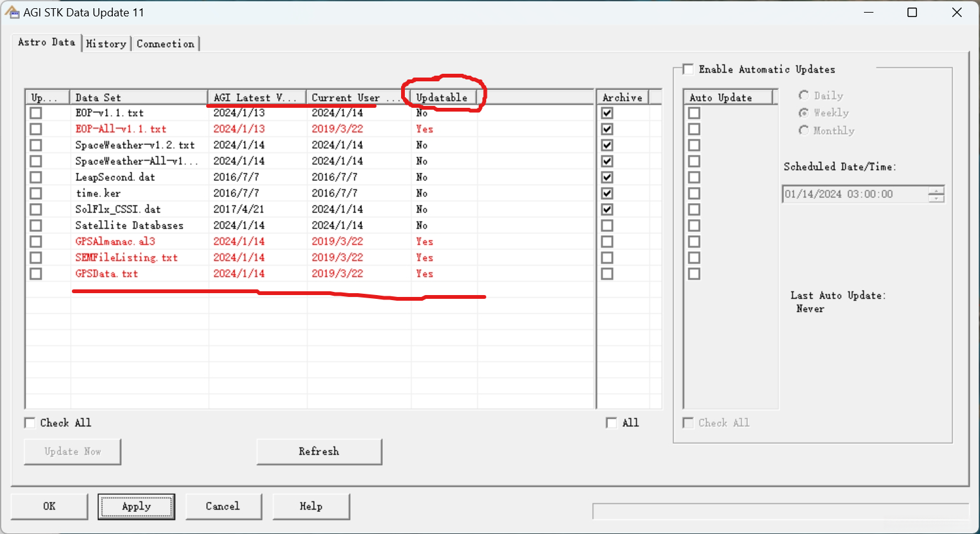Image resolution: width=980 pixels, height=534 pixels.
Task: Tick update checkbox for EOP-All-v1.1.txt
Action: point(36,129)
